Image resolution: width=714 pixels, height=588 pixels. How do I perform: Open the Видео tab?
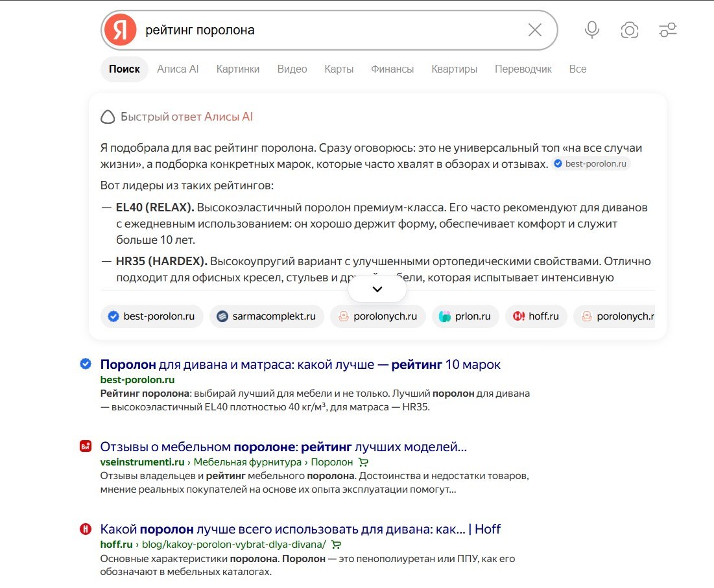tap(292, 69)
